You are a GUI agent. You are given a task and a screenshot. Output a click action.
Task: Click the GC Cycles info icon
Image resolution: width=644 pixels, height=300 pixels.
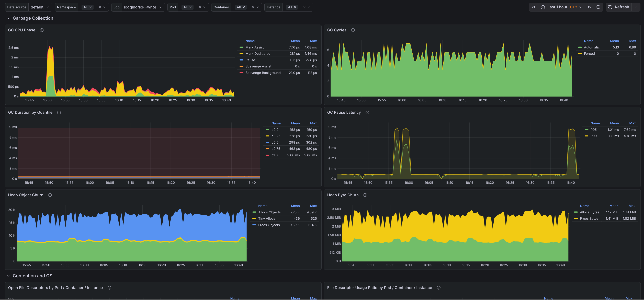point(353,30)
